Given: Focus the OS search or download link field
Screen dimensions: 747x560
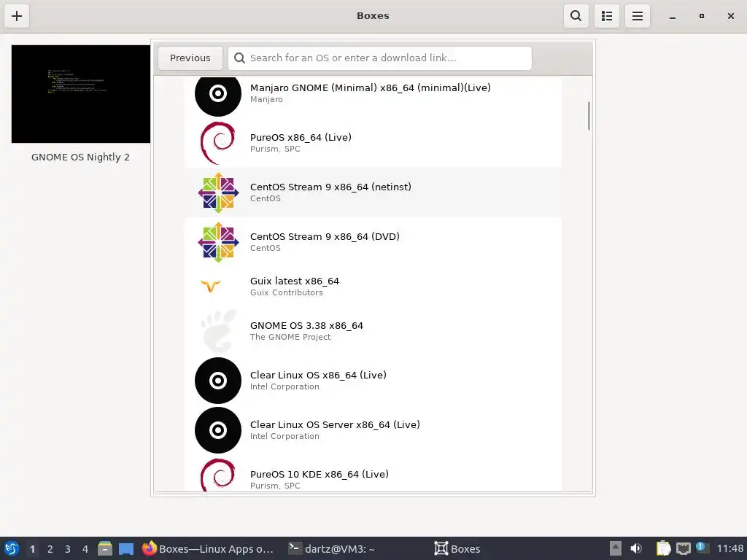Looking at the screenshot, I should 379,58.
